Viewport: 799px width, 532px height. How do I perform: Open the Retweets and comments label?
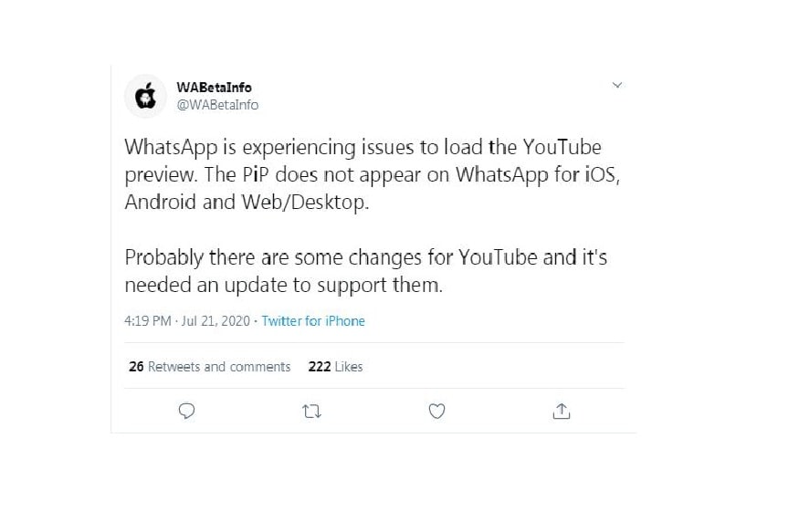(219, 367)
